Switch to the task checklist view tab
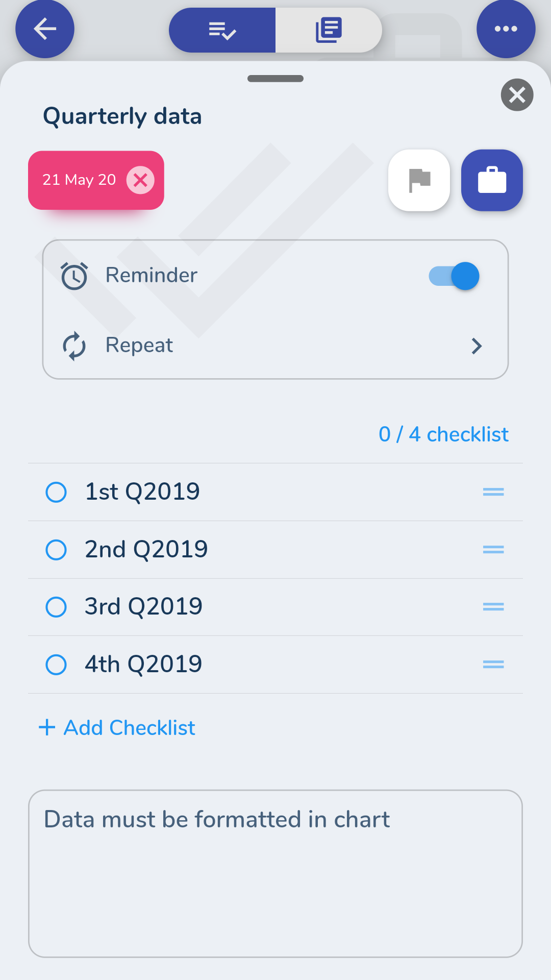The width and height of the screenshot is (551, 980). tap(222, 30)
